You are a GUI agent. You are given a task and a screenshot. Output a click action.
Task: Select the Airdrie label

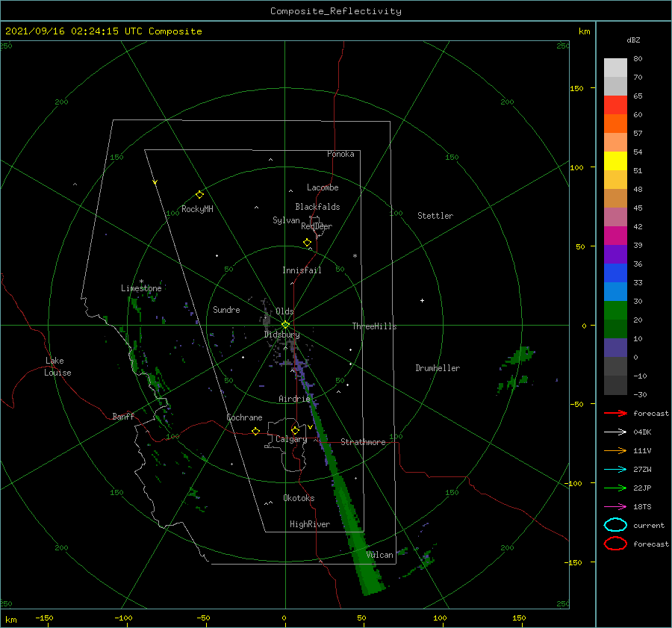tap(294, 399)
